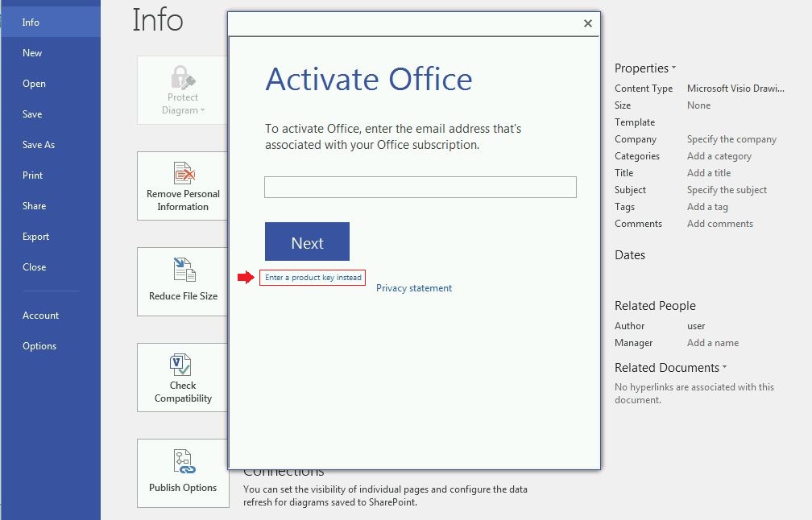This screenshot has width=812, height=520.
Task: Click the Reduce File Size icon
Action: [x=184, y=269]
